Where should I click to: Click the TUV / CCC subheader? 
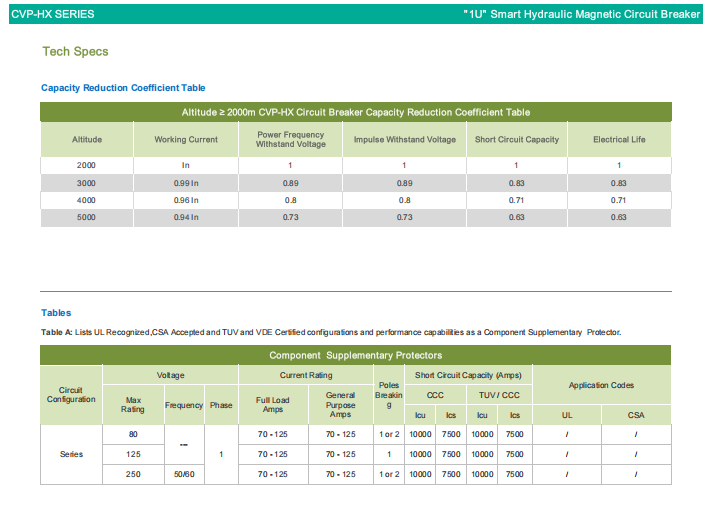[x=499, y=395]
